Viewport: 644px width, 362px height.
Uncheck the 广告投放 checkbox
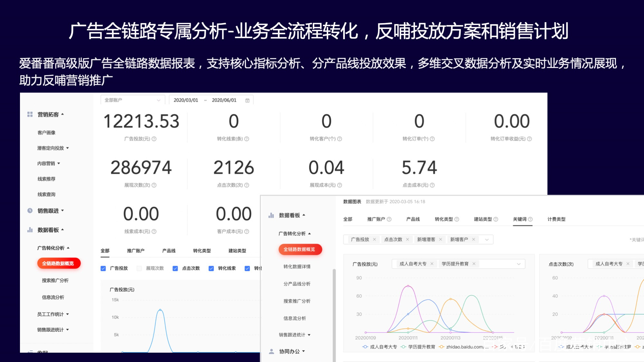[x=103, y=268]
